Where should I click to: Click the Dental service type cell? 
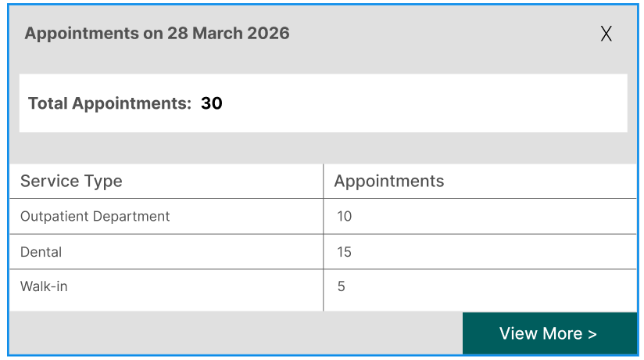pos(41,252)
